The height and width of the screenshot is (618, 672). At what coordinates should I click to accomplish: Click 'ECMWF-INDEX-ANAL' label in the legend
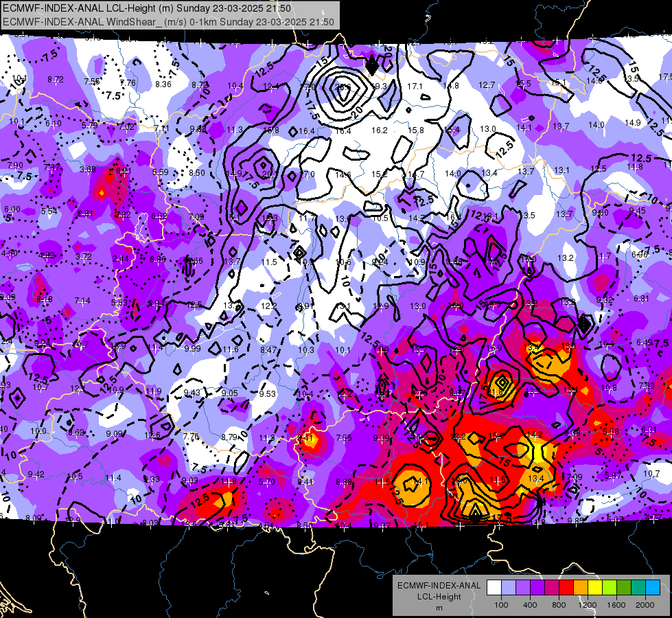[439, 586]
